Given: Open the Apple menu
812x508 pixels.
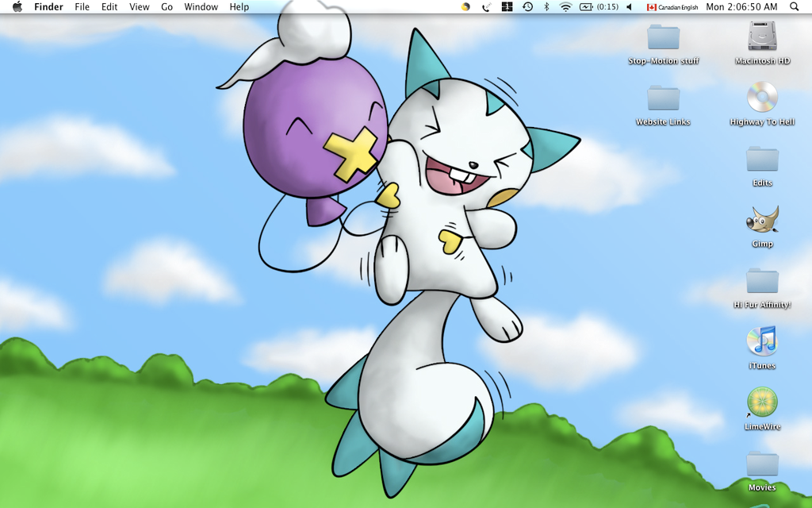Looking at the screenshot, I should point(17,7).
